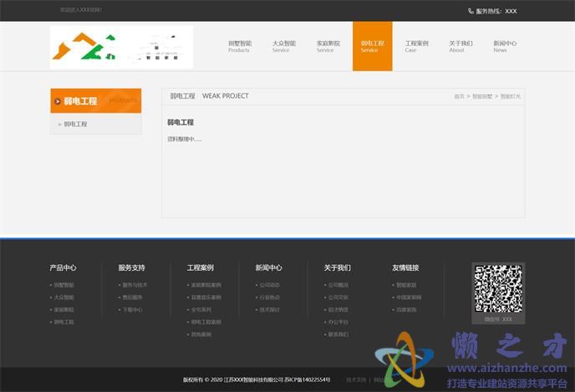575x392 pixels.
Task: Click the arrow icon in orange 弱电工程 header
Action: click(x=58, y=101)
